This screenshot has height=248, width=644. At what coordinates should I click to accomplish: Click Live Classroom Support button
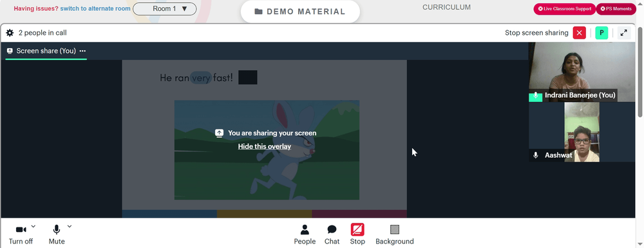[564, 8]
